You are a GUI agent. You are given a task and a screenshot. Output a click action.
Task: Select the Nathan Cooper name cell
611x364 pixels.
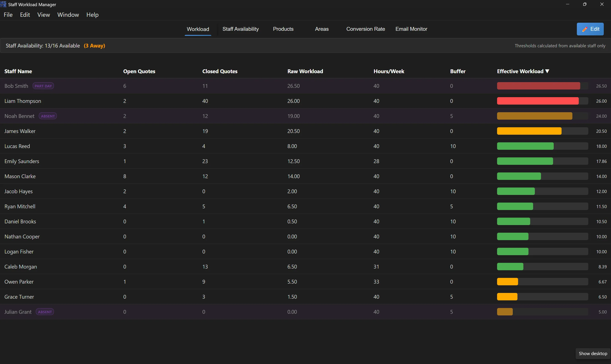pyautogui.click(x=22, y=237)
